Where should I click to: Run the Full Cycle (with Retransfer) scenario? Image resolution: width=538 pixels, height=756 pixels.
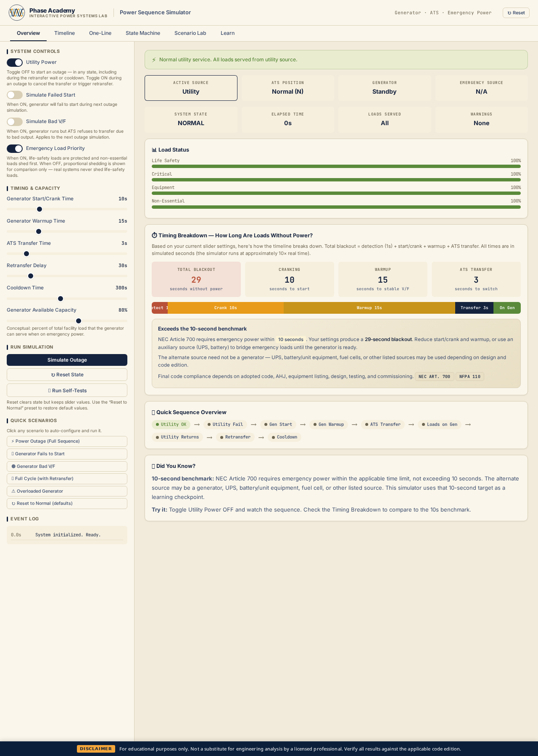click(67, 479)
